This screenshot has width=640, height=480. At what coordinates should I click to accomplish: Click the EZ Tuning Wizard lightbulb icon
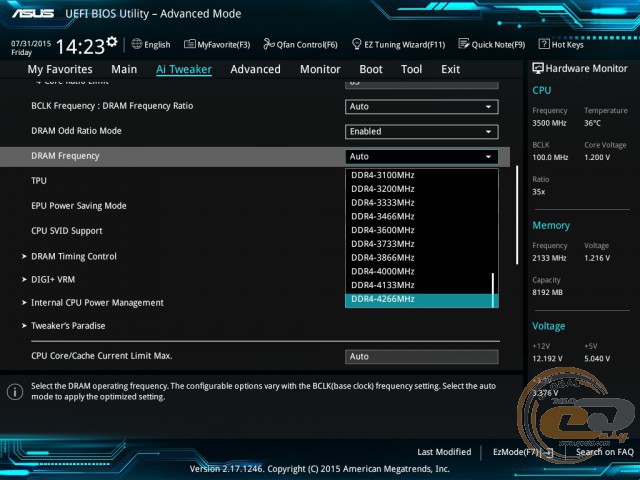pos(356,44)
